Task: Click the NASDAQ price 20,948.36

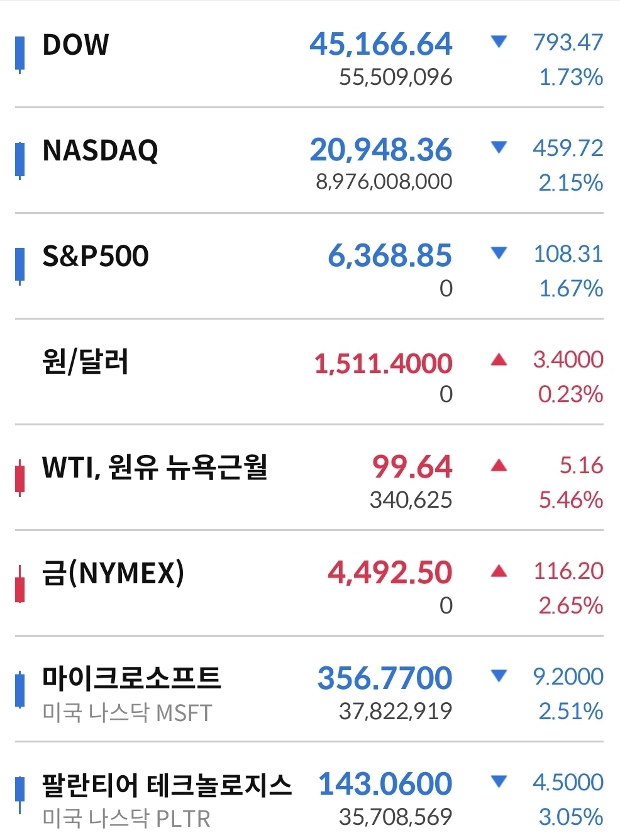Action: [380, 150]
